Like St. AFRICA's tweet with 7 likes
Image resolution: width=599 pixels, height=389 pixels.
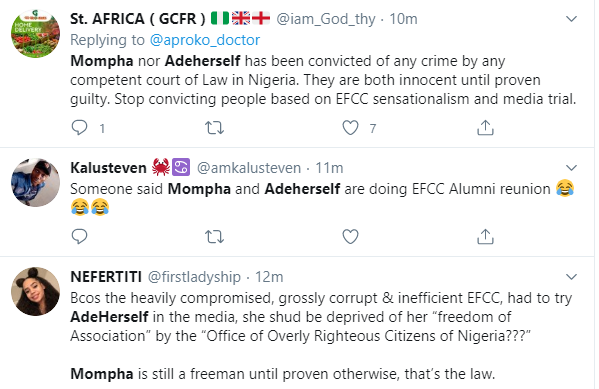point(350,128)
